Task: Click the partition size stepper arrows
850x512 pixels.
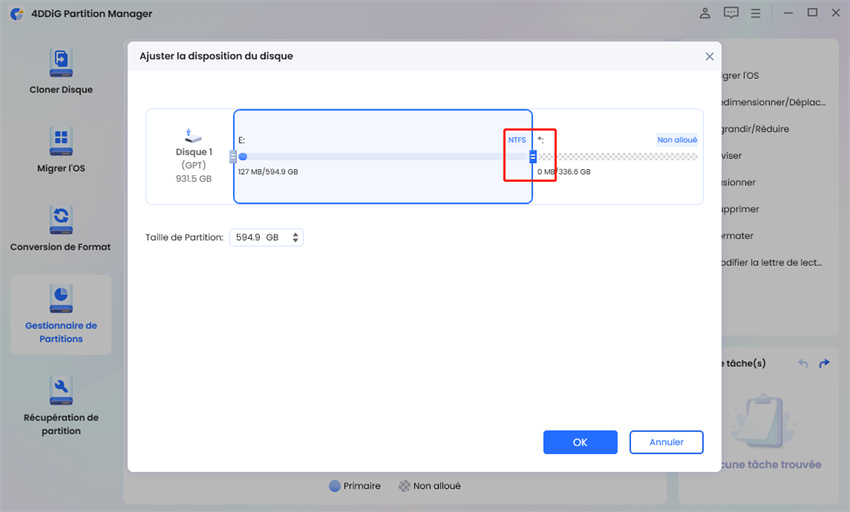Action: (298, 238)
